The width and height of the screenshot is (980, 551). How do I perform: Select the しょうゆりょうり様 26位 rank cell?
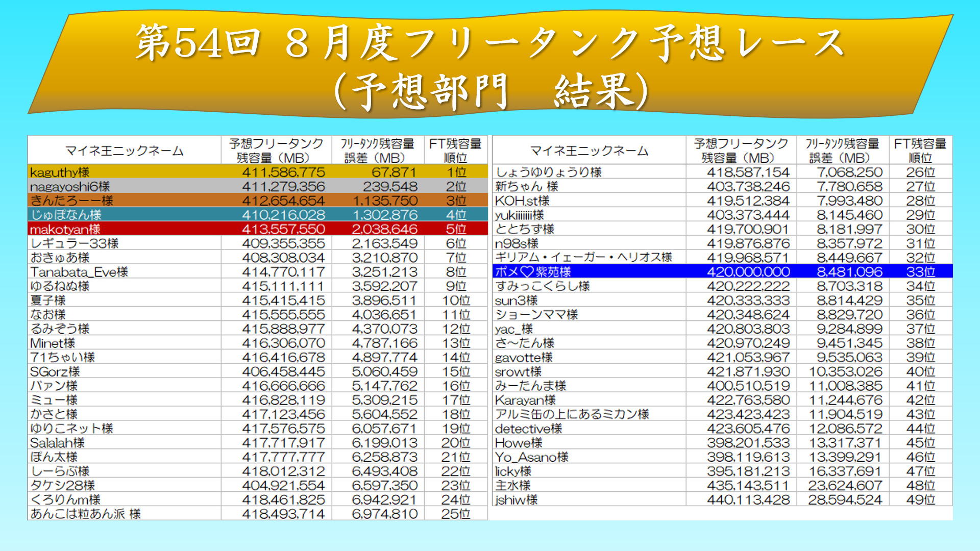point(920,172)
